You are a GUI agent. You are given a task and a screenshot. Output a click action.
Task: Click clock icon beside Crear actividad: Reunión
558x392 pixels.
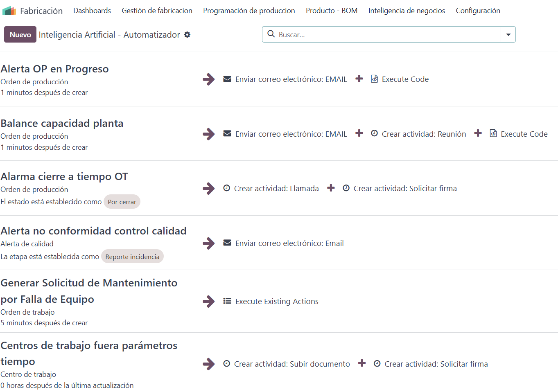coord(374,133)
